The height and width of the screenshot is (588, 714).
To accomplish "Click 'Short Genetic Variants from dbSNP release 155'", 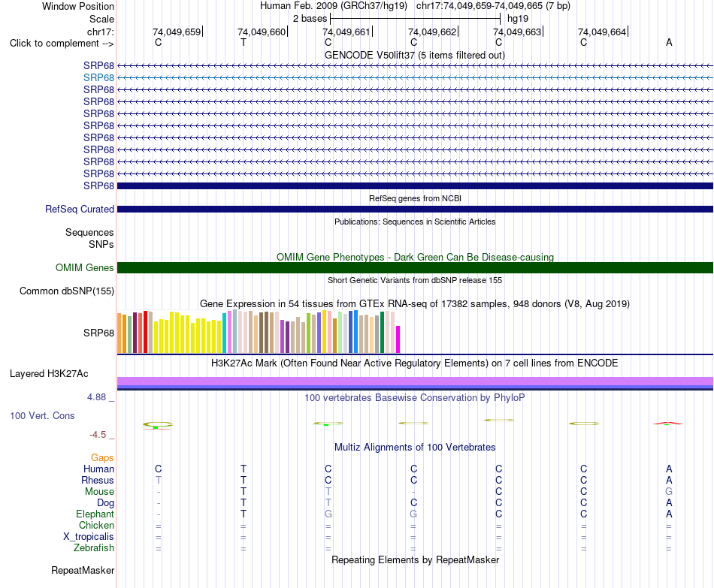I will pos(415,280).
